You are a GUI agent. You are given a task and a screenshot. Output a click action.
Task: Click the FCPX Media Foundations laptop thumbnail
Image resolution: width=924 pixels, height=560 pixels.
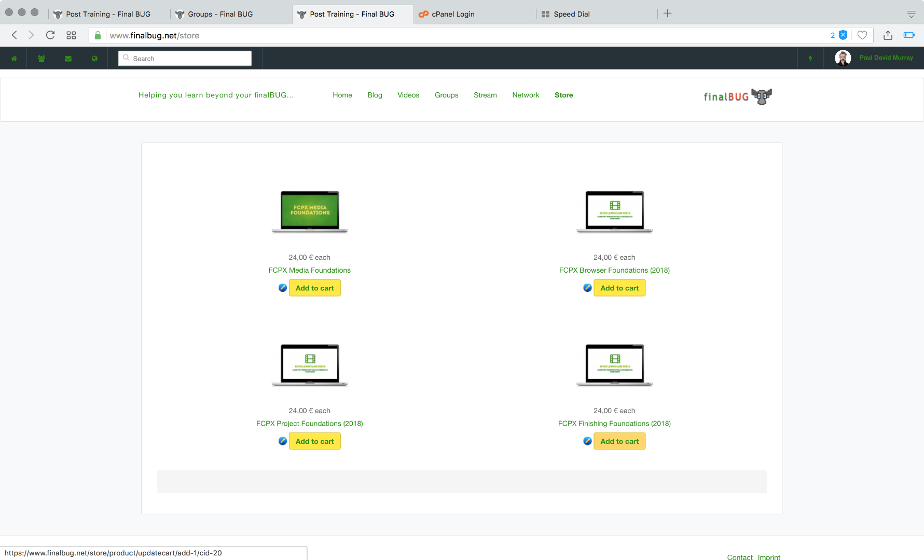tap(310, 212)
